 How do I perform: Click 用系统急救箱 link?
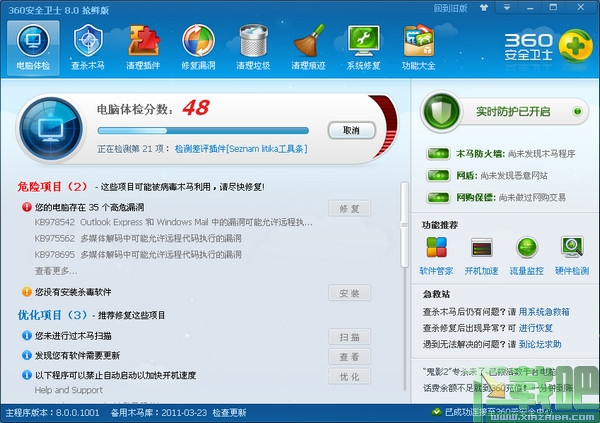coord(544,312)
